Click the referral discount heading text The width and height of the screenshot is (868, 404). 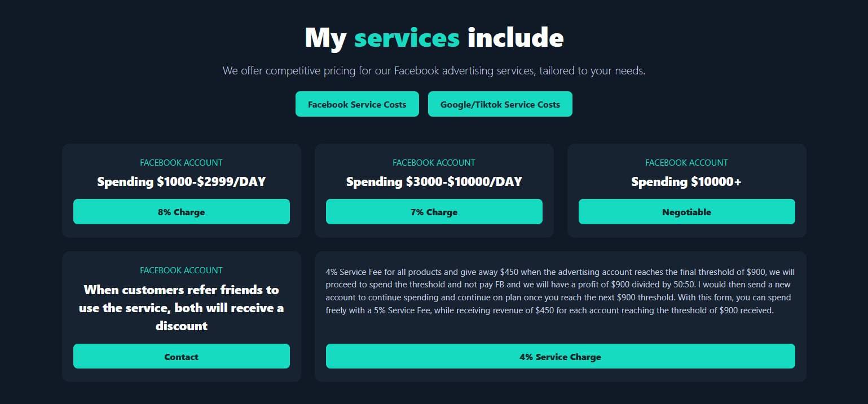click(181, 308)
